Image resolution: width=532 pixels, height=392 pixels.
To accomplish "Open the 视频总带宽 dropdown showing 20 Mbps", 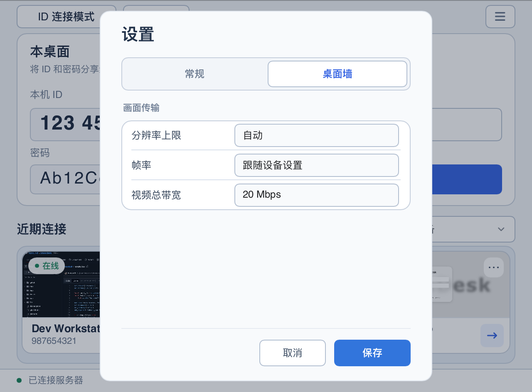I will click(317, 195).
